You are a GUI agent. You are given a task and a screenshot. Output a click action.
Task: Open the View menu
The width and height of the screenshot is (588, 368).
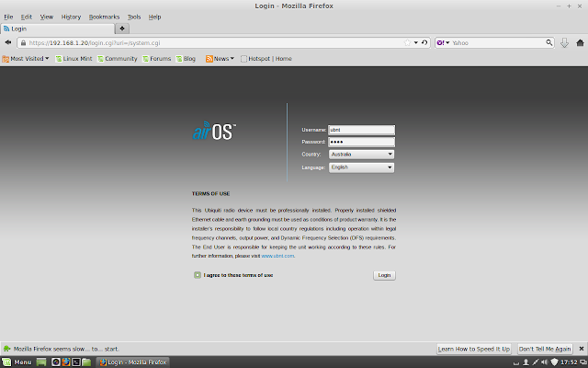click(47, 17)
